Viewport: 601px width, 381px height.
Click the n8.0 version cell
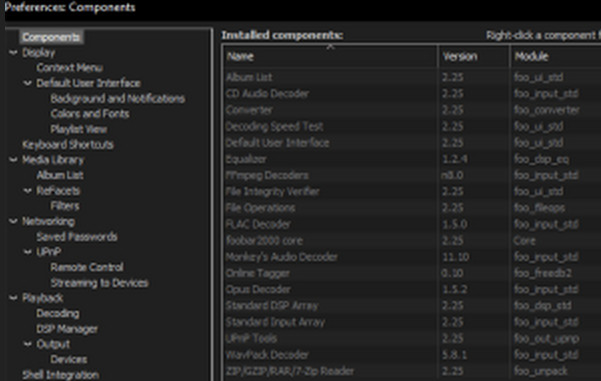tap(452, 175)
